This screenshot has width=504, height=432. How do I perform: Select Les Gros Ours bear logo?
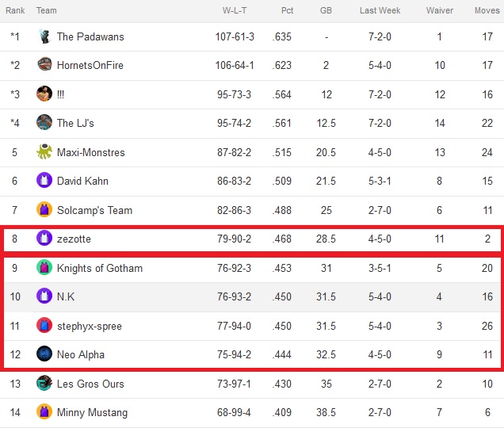(44, 383)
